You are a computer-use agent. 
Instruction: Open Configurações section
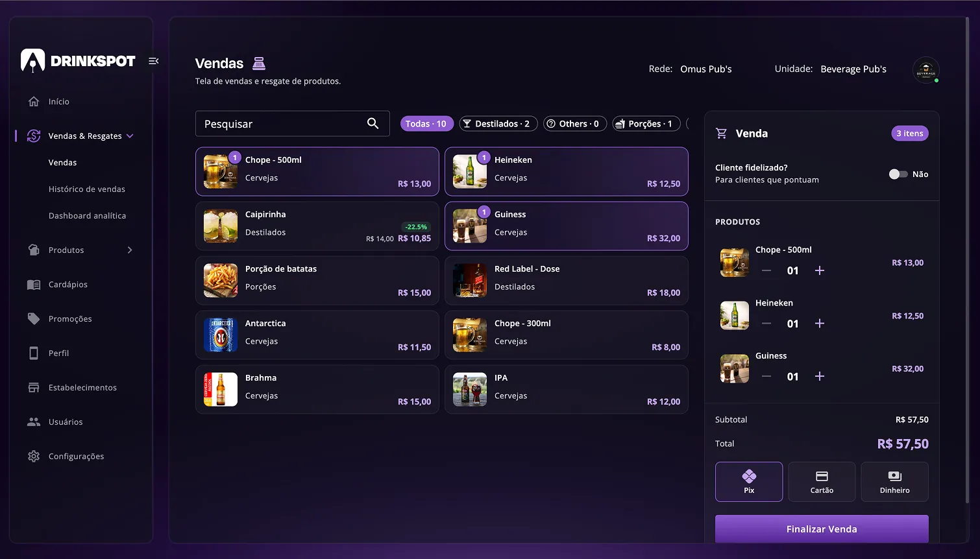pos(76,457)
